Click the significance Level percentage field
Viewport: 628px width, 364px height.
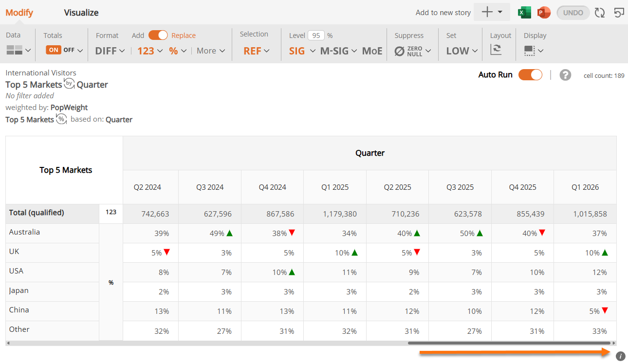point(316,36)
